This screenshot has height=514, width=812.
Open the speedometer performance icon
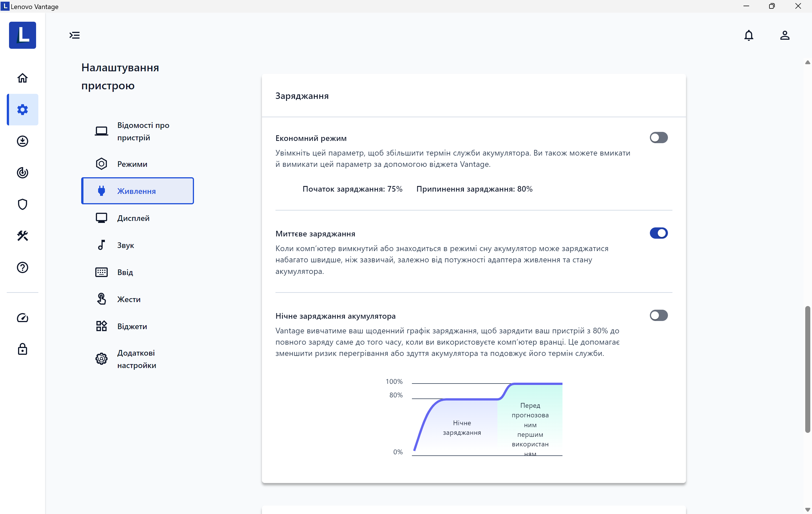coord(22,318)
